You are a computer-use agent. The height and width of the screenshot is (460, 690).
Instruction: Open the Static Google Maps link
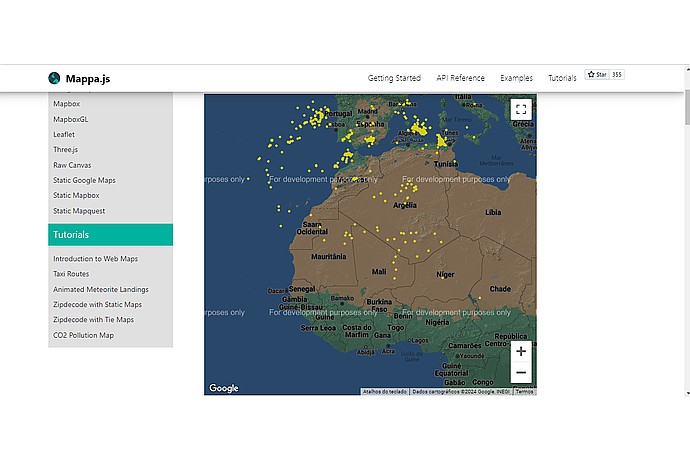click(x=84, y=180)
